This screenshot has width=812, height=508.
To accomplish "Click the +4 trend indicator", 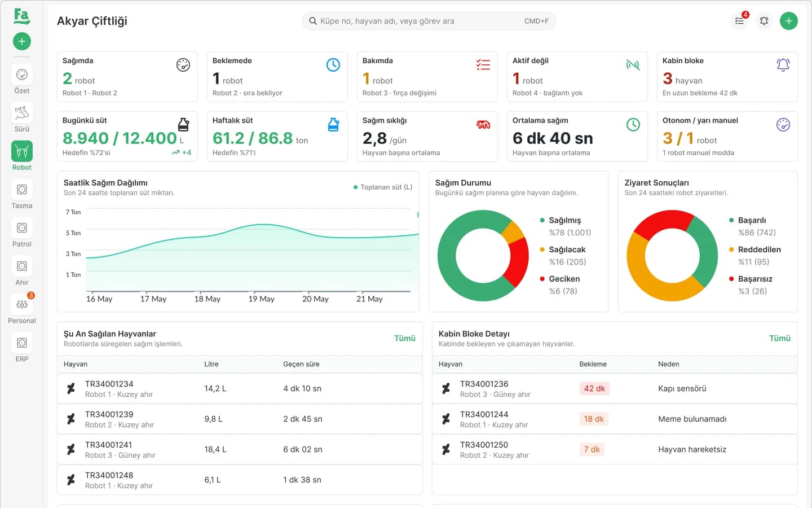I will pyautogui.click(x=182, y=152).
